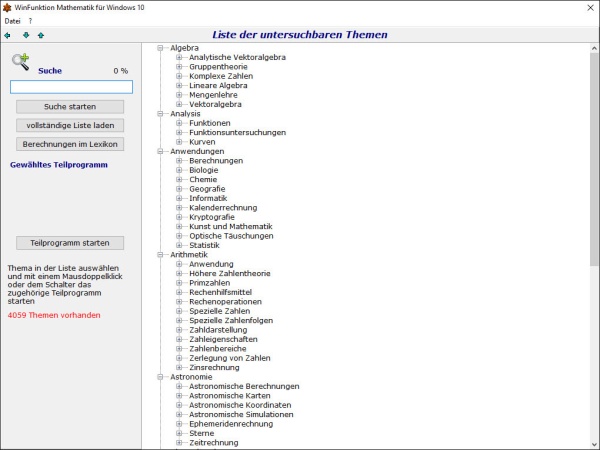Click the Gewähltes Teilprogramm label
600x450 pixels.
pyautogui.click(x=59, y=165)
